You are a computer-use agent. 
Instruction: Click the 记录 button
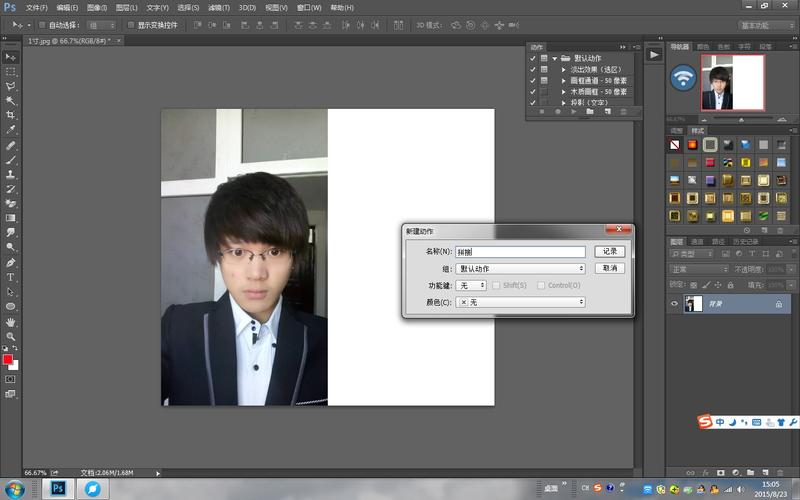click(609, 252)
